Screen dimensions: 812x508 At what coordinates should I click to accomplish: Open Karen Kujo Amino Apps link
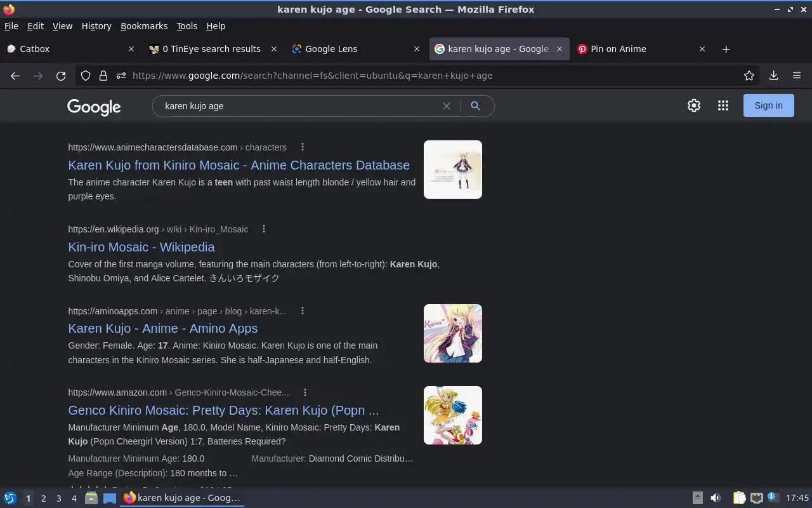(x=163, y=328)
